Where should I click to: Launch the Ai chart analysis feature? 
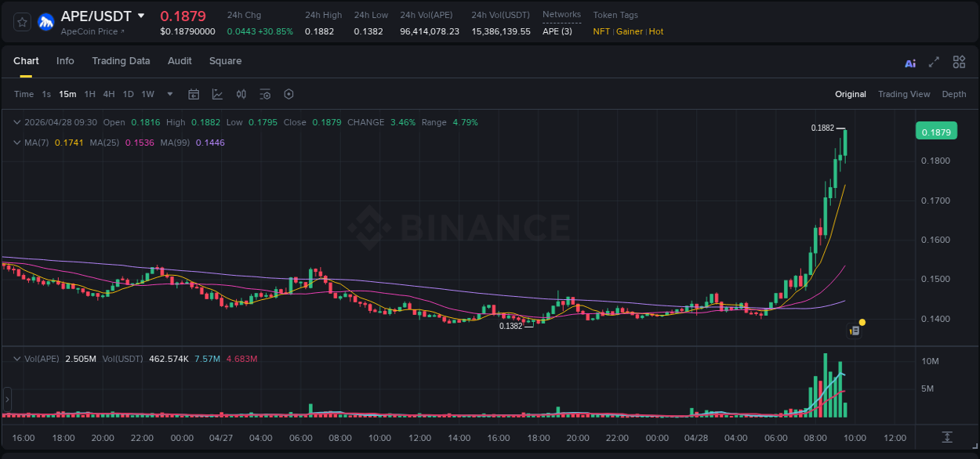pyautogui.click(x=909, y=62)
